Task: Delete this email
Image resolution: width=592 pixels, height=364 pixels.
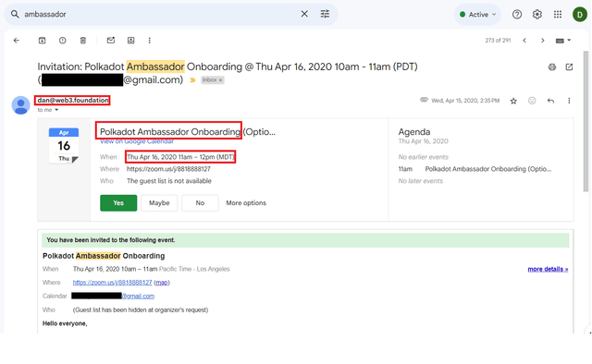Action: (83, 41)
